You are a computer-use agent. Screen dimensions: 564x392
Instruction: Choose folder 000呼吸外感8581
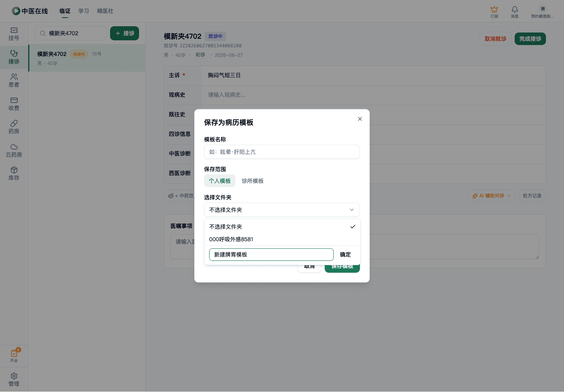coord(282,239)
